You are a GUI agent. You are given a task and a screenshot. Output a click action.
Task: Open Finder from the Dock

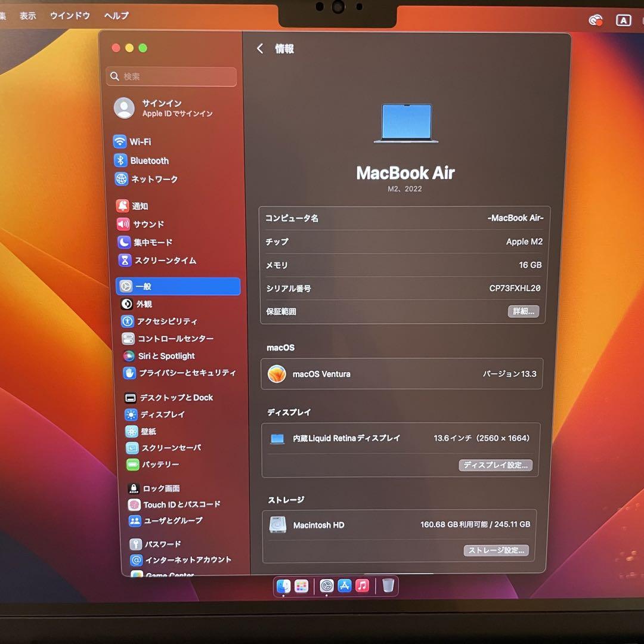pos(283,586)
